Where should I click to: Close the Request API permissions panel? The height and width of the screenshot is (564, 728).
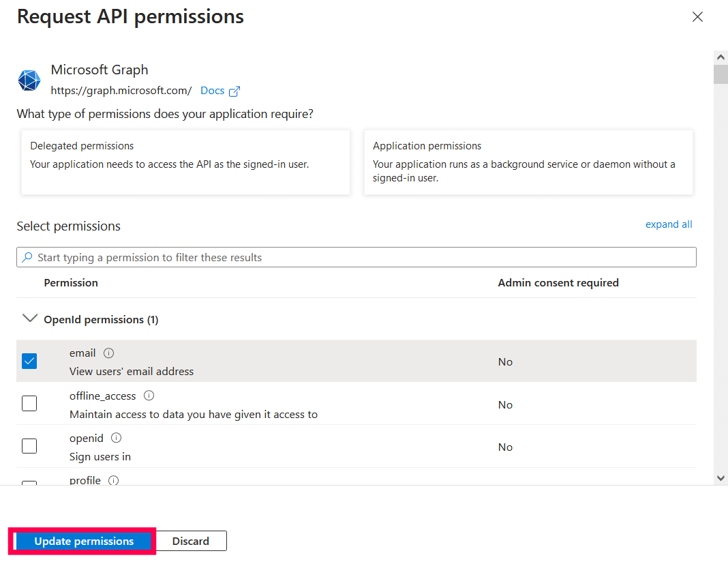(x=697, y=16)
